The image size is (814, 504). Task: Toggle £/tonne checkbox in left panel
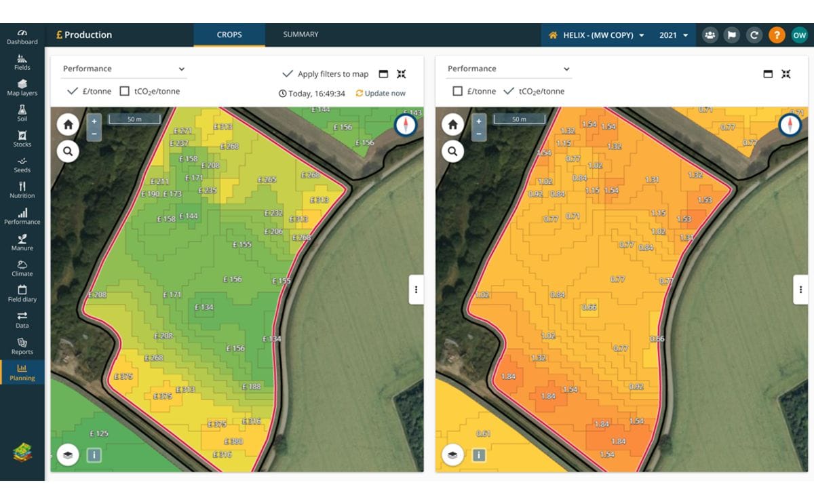(72, 92)
